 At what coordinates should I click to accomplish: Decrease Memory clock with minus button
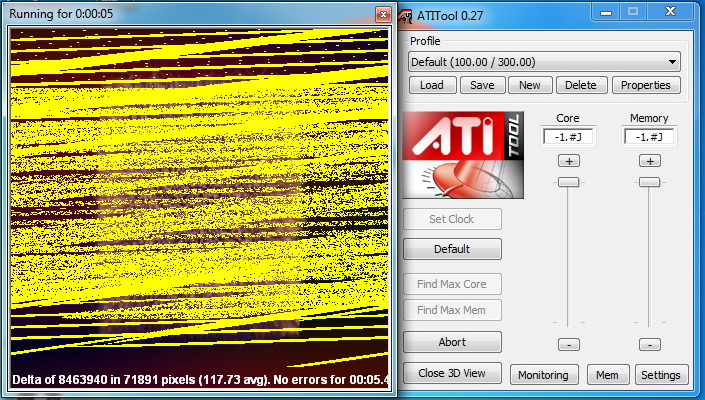(650, 345)
